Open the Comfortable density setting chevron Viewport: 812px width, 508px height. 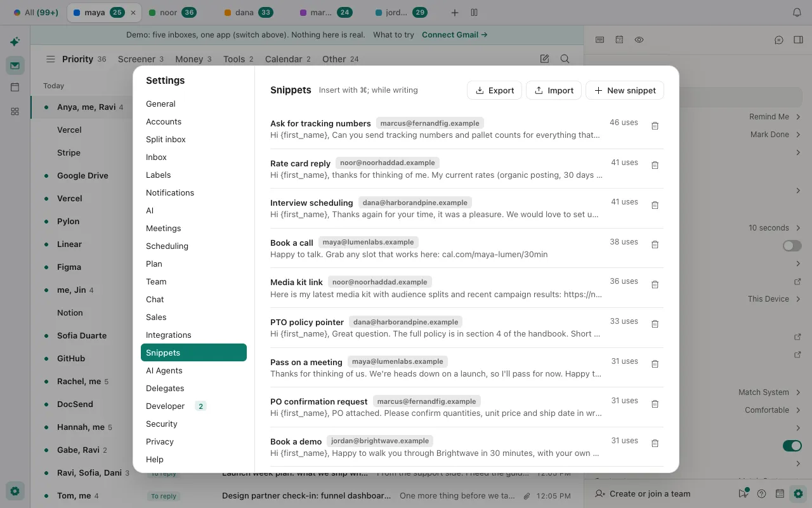[798, 410]
